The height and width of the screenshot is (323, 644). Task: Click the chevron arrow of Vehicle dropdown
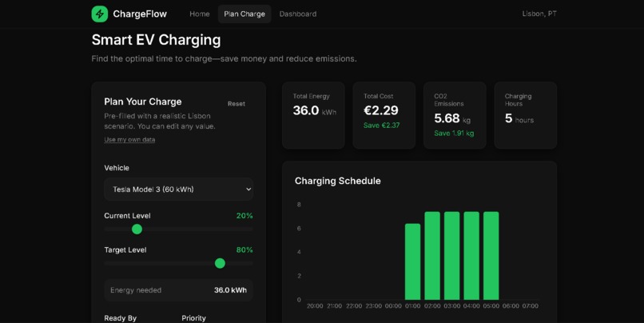[x=248, y=189]
